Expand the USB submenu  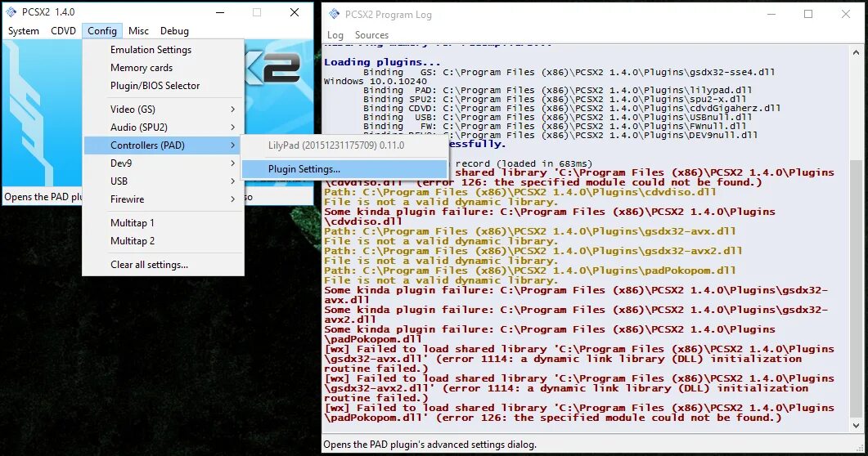click(164, 181)
